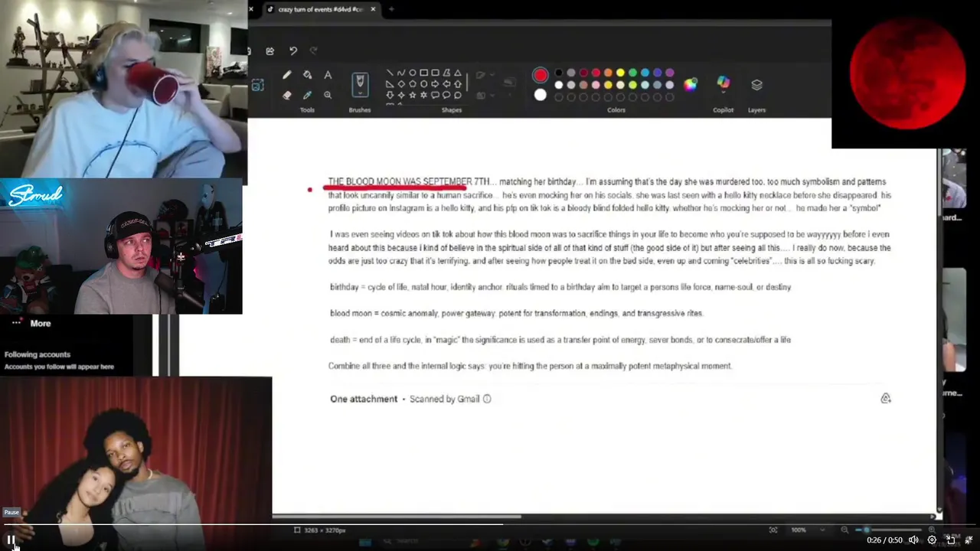980x551 pixels.
Task: Pick the green color swatch in top row
Action: (632, 73)
